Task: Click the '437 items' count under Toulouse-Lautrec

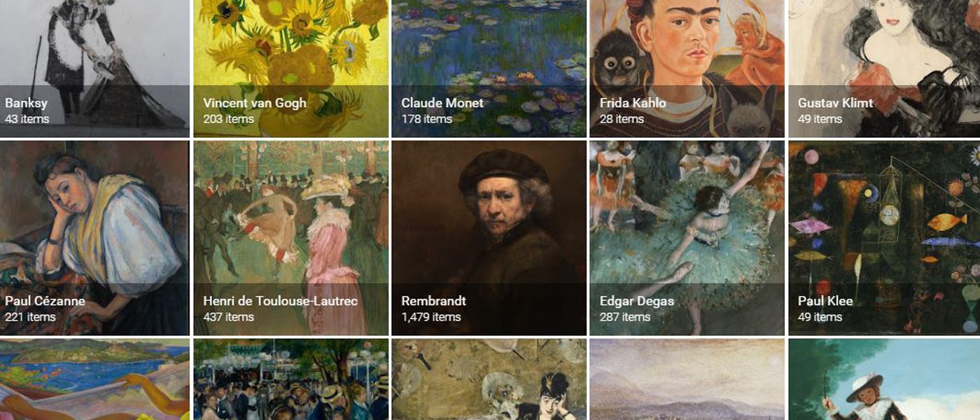Action: click(228, 317)
